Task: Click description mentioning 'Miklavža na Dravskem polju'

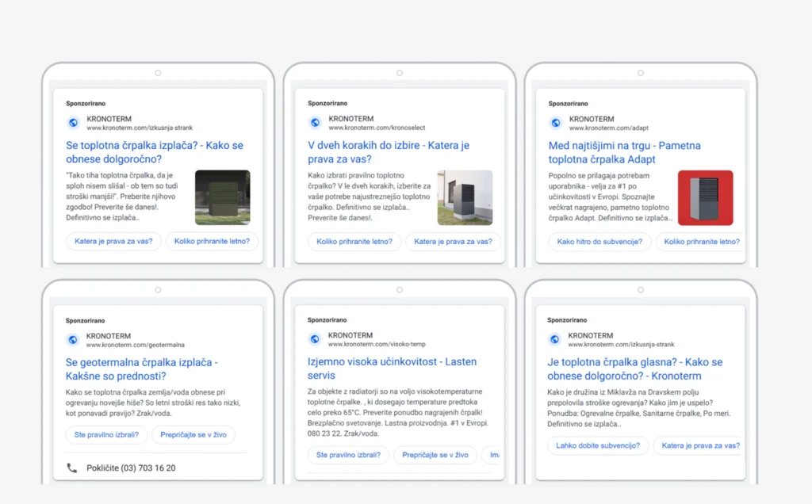Action: coord(639,408)
